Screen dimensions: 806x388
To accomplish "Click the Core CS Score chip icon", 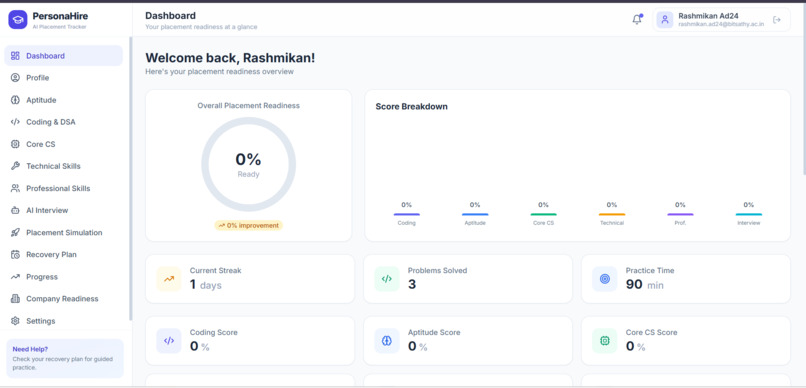I will [x=604, y=341].
